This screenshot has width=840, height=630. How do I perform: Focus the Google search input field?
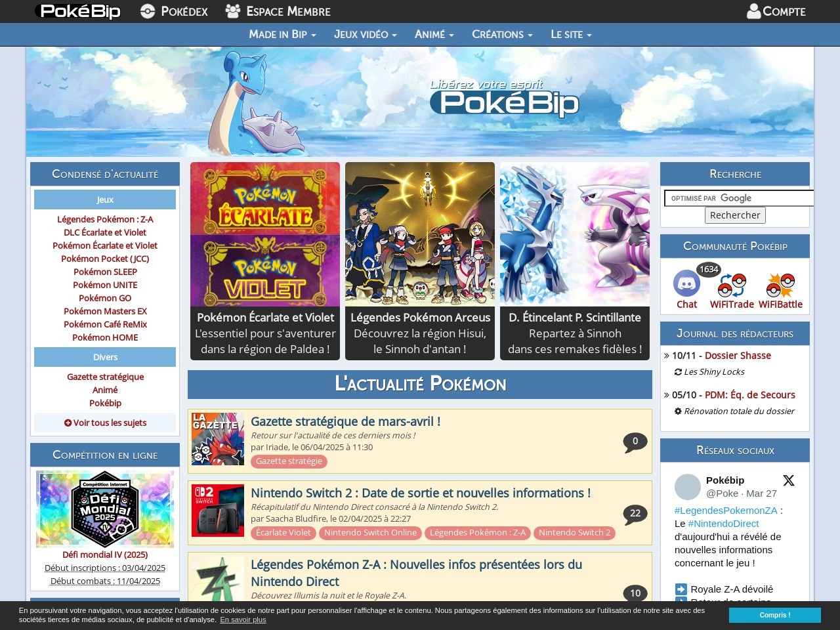click(739, 198)
